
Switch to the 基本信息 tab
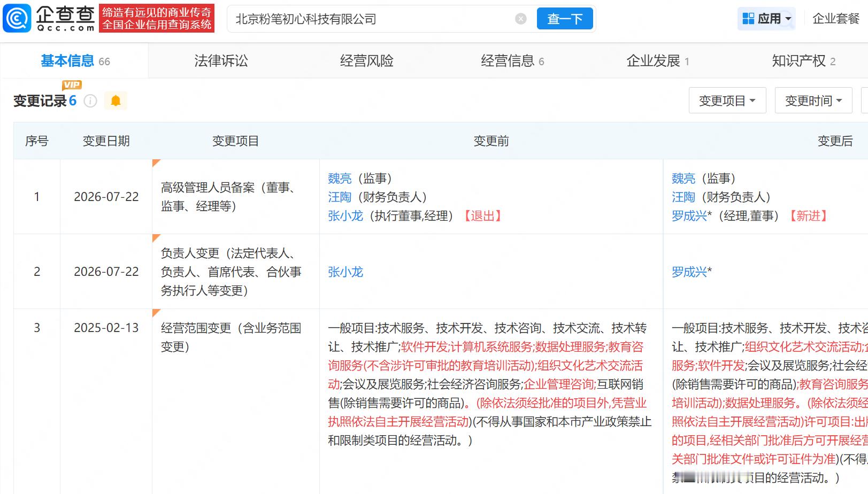pos(75,61)
